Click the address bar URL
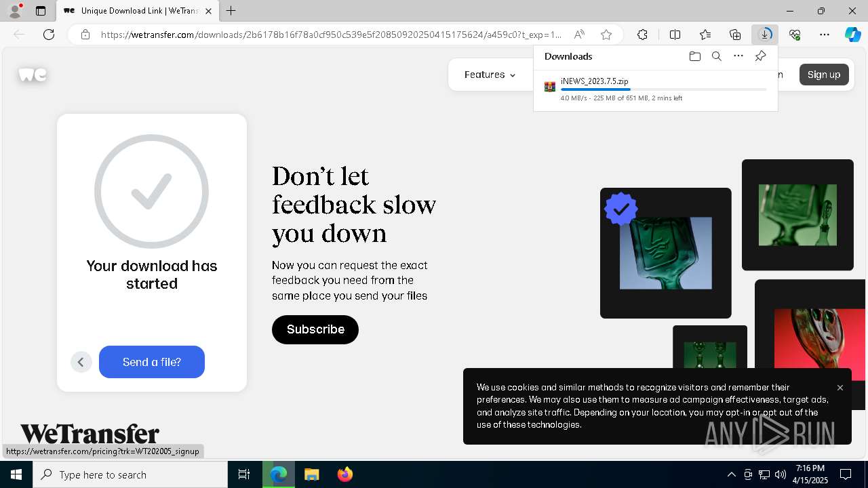 tap(331, 35)
